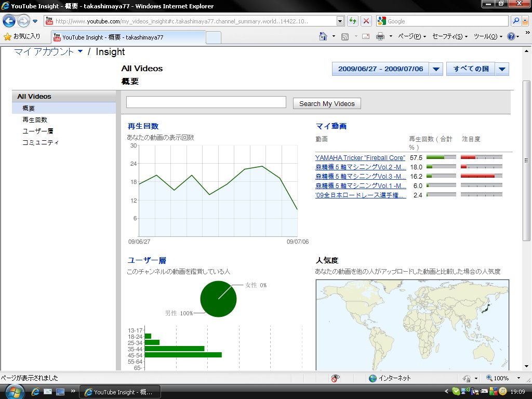Viewport: 532px width, 399px height.
Task: Expand the date range dropdown arrow
Action: point(436,69)
